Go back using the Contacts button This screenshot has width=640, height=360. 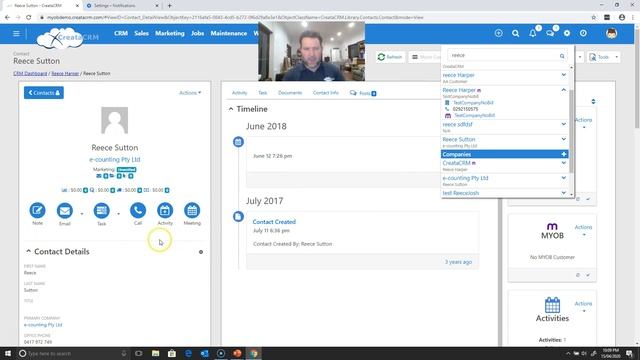(44, 93)
